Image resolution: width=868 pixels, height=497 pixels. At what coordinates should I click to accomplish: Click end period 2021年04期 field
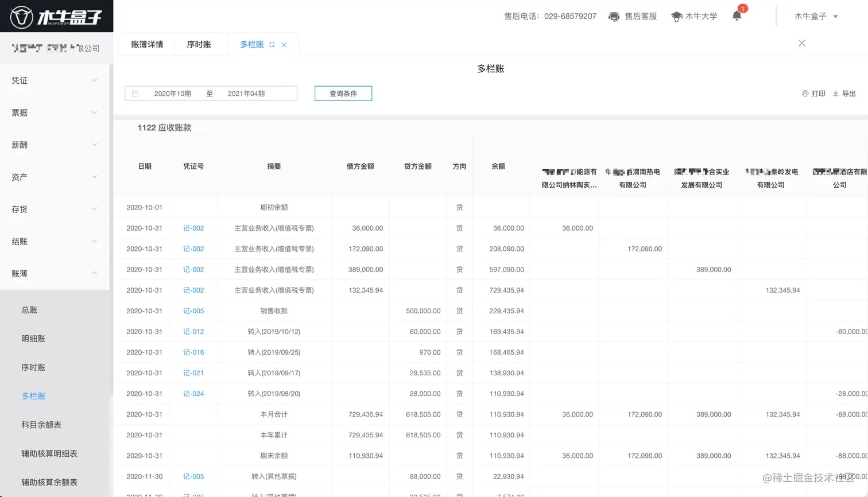pos(246,94)
